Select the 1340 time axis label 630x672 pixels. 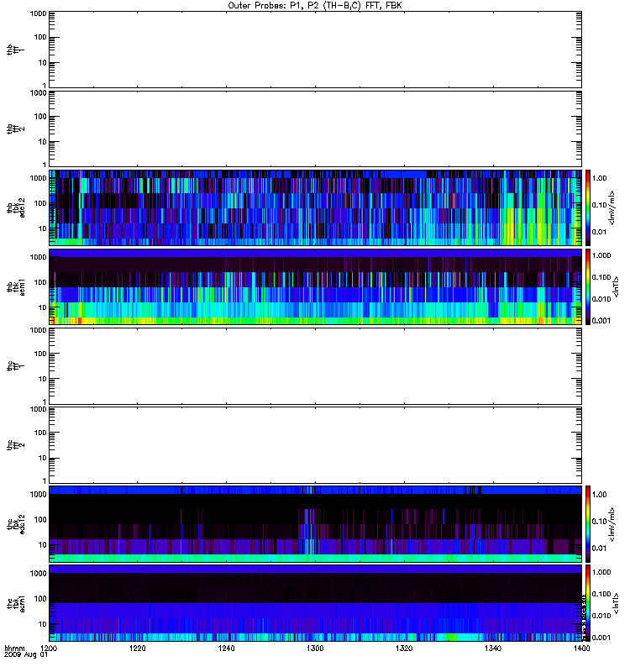point(493,649)
